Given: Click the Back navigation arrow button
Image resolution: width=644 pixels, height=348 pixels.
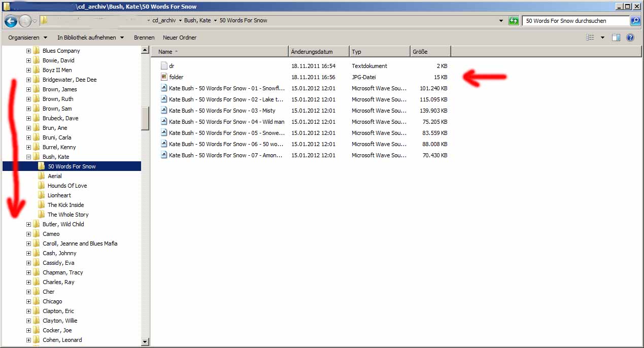Looking at the screenshot, I should pyautogui.click(x=11, y=21).
